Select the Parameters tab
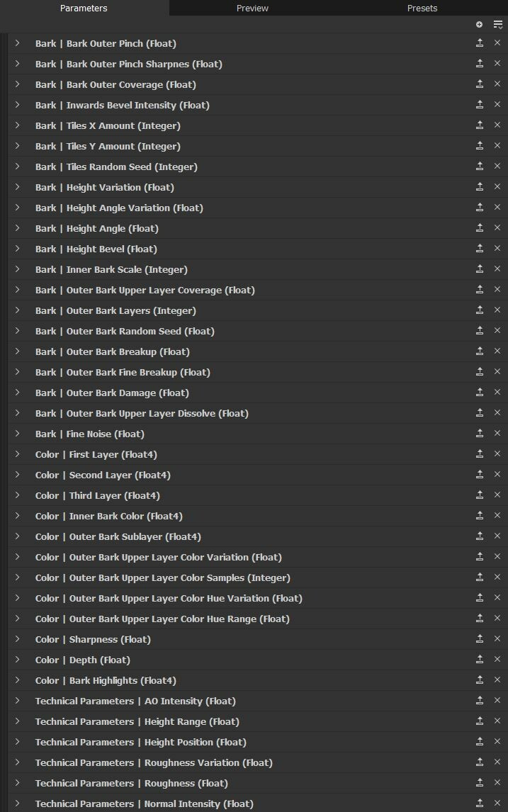 point(84,8)
